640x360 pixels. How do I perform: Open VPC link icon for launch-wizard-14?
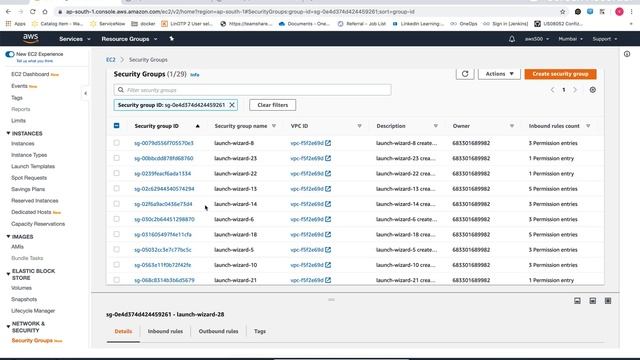[328, 204]
